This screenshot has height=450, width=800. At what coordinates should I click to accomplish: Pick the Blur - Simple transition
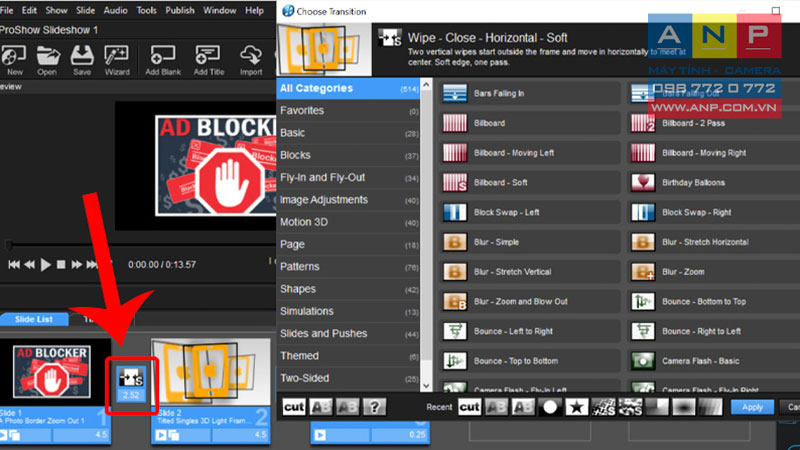[x=530, y=242]
